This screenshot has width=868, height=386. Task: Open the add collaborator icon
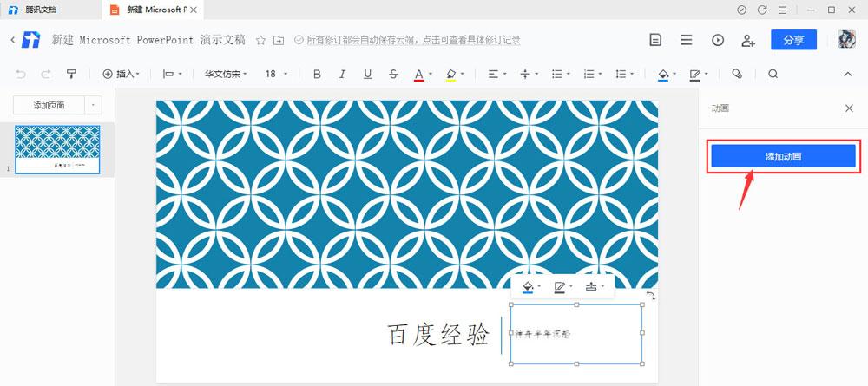(x=747, y=40)
